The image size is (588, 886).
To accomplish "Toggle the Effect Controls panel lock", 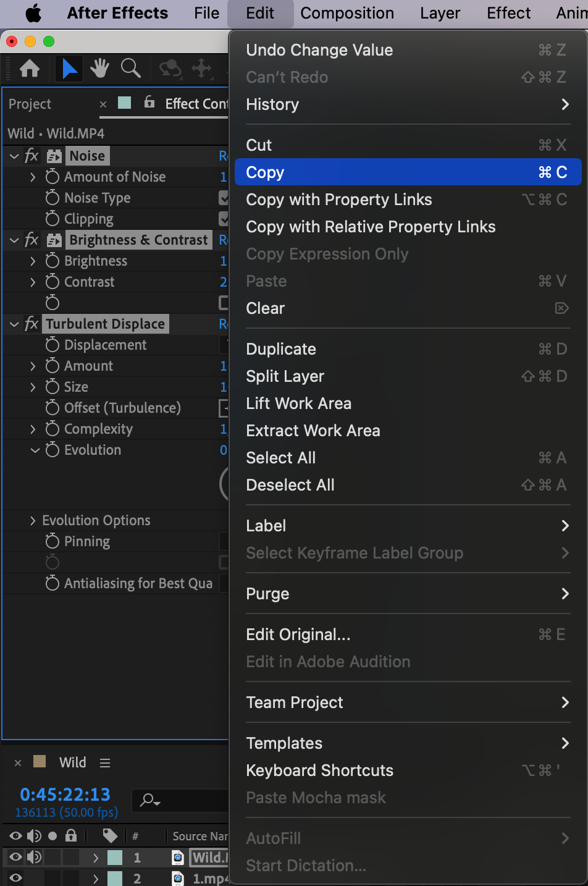I will pos(149,103).
